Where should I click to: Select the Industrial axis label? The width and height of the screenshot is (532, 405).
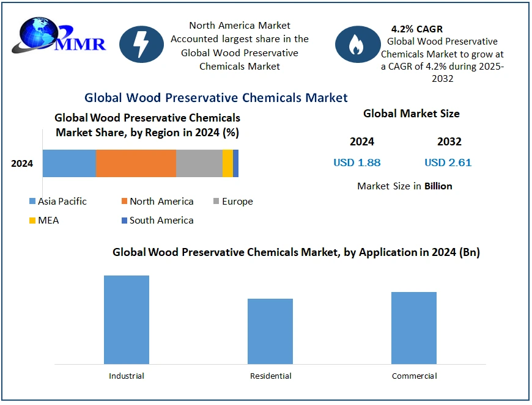pos(127,376)
